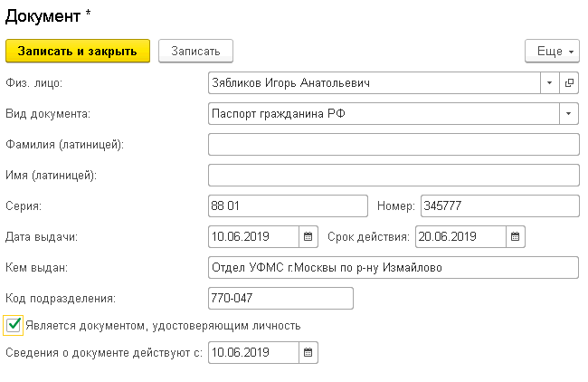
Task: Open the Еще menu
Action: 552,51
